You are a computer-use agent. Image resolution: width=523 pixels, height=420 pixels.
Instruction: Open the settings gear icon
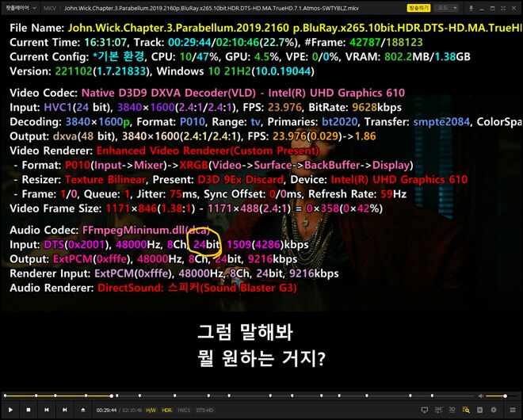(494, 410)
